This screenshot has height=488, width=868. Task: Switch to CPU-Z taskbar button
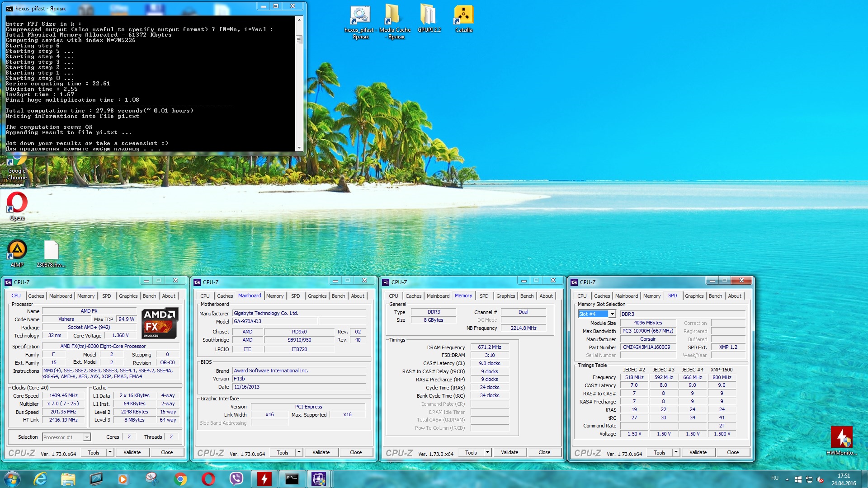point(319,479)
